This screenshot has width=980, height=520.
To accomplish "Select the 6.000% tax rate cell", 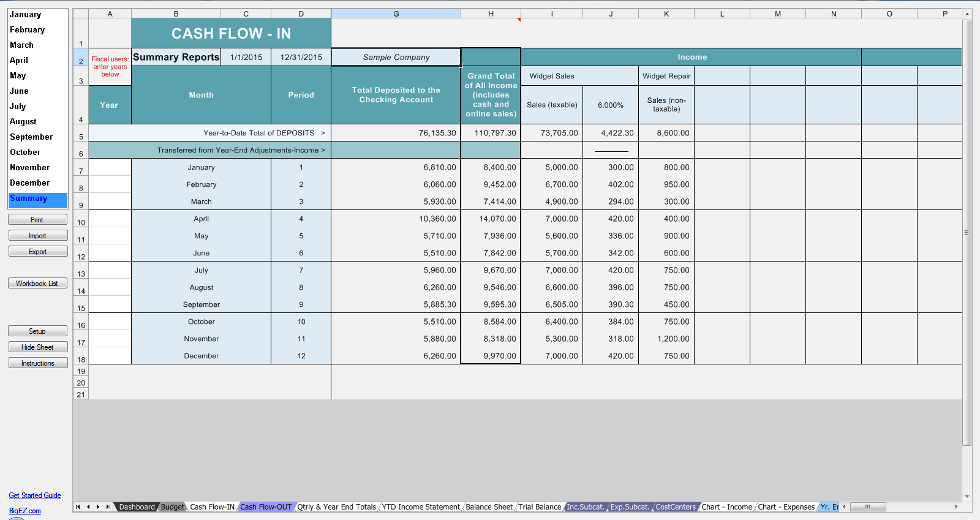I will point(611,105).
